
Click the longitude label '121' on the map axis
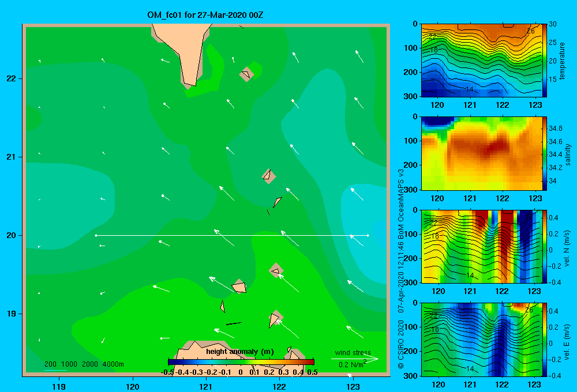206,387
